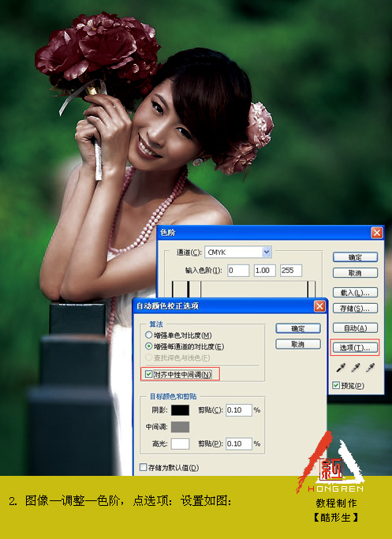Click the 选项(T)... button

pyautogui.click(x=355, y=347)
